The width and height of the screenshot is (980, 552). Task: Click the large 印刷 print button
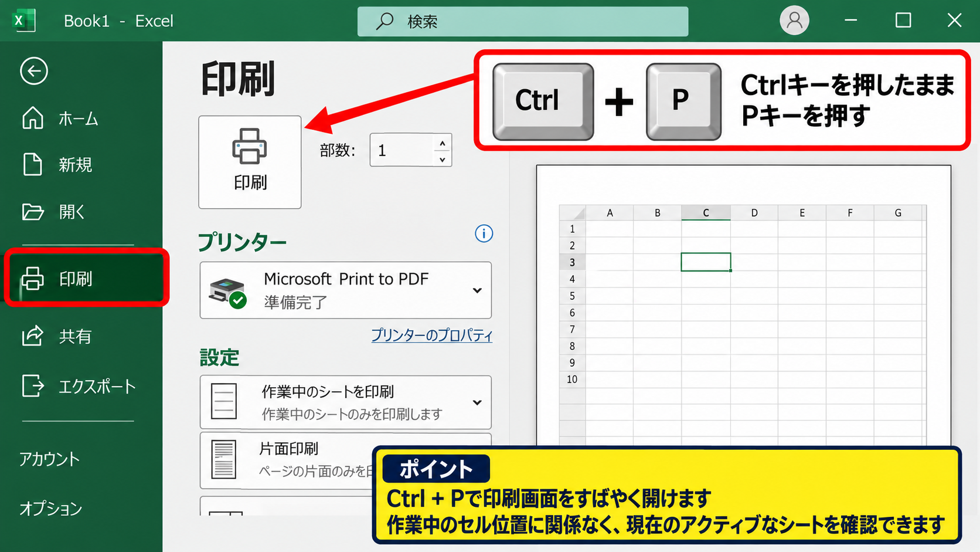pos(250,162)
